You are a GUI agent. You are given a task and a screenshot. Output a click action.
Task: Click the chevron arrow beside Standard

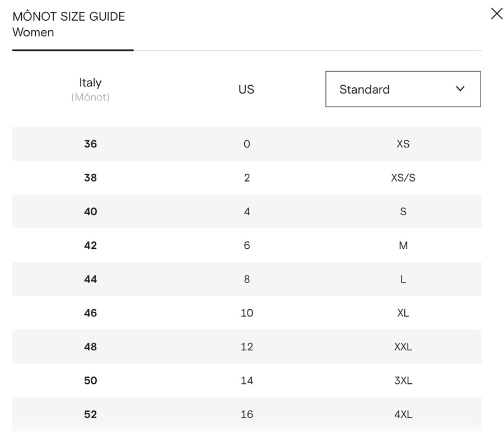pyautogui.click(x=460, y=89)
